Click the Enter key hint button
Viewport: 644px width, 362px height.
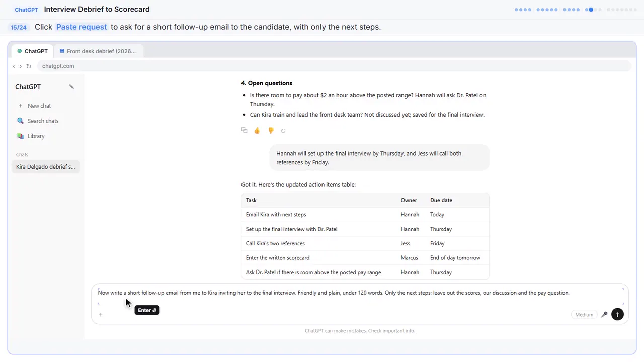tap(147, 310)
